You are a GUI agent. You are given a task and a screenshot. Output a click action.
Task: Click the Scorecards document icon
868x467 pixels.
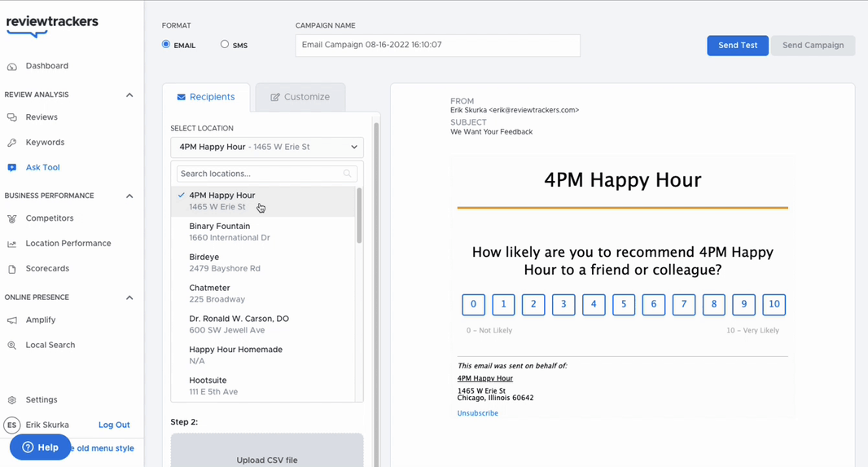tap(11, 269)
